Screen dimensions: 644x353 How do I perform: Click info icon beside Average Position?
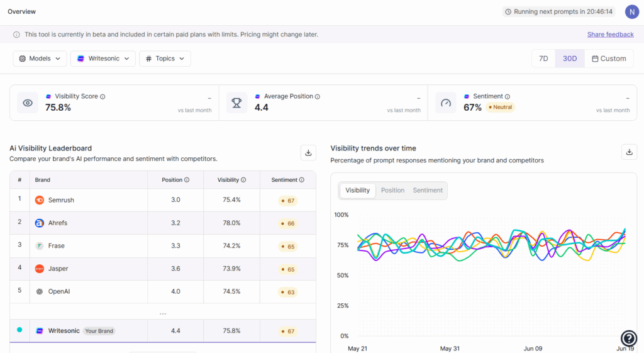pyautogui.click(x=318, y=97)
